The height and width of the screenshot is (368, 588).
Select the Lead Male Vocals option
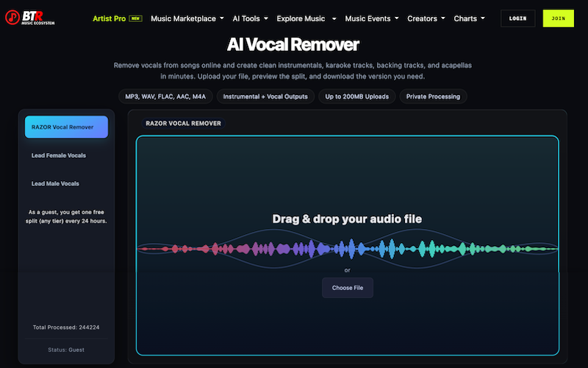point(55,183)
